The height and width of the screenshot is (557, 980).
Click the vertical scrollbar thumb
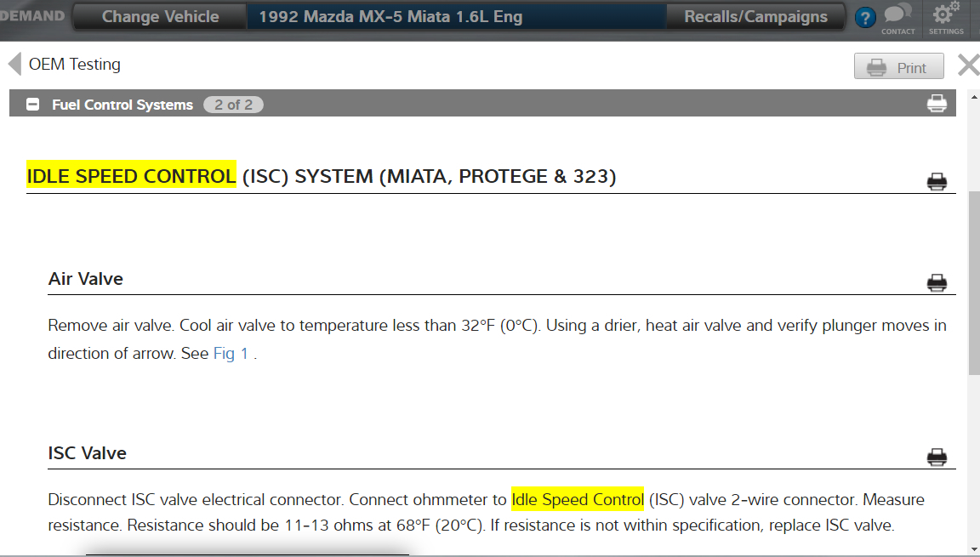click(x=974, y=281)
